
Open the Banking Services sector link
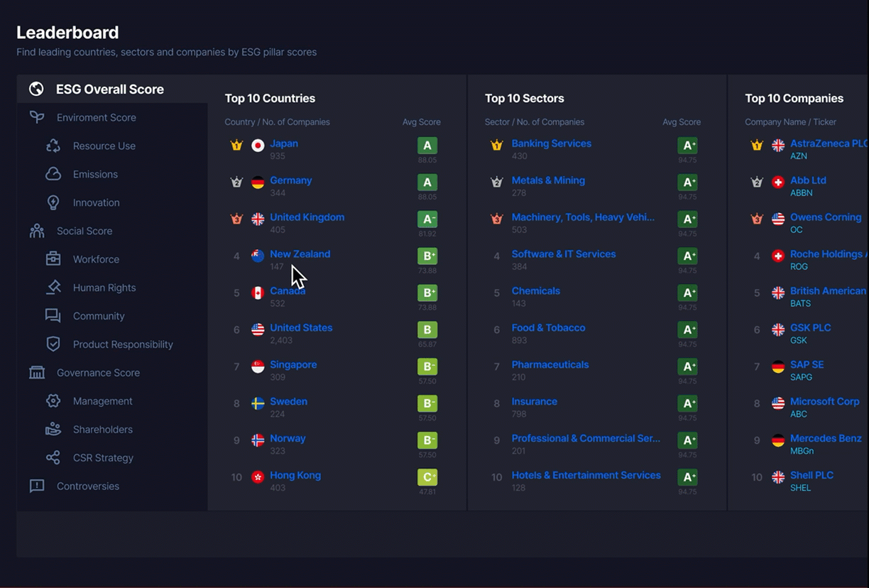(552, 143)
